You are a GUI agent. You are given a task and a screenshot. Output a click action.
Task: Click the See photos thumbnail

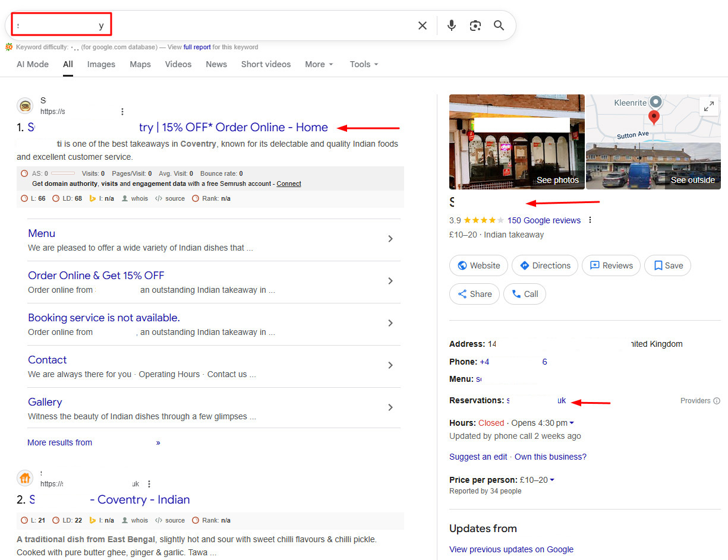pyautogui.click(x=516, y=143)
